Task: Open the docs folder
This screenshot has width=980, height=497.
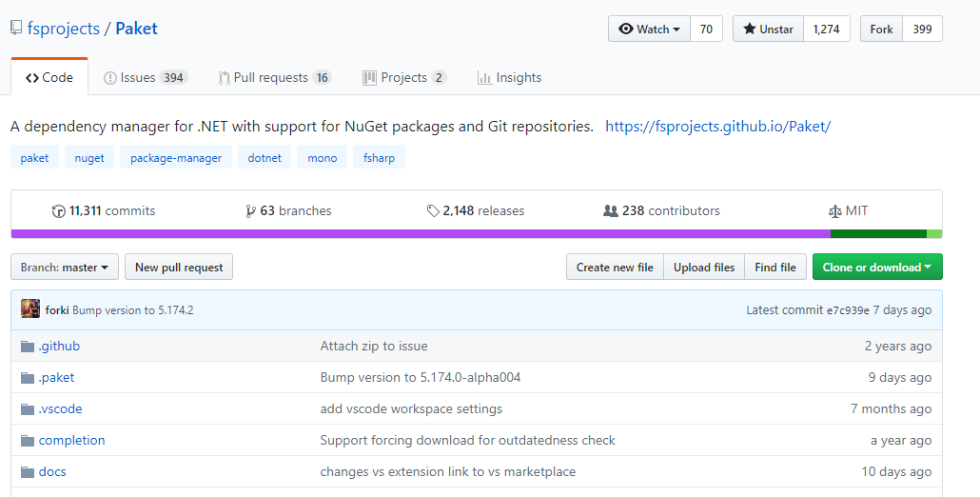Action: [52, 471]
